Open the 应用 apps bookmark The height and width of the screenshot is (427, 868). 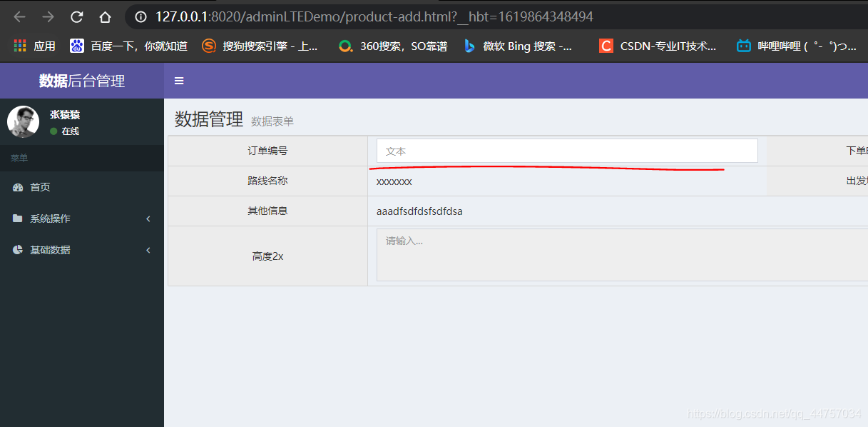[x=34, y=46]
